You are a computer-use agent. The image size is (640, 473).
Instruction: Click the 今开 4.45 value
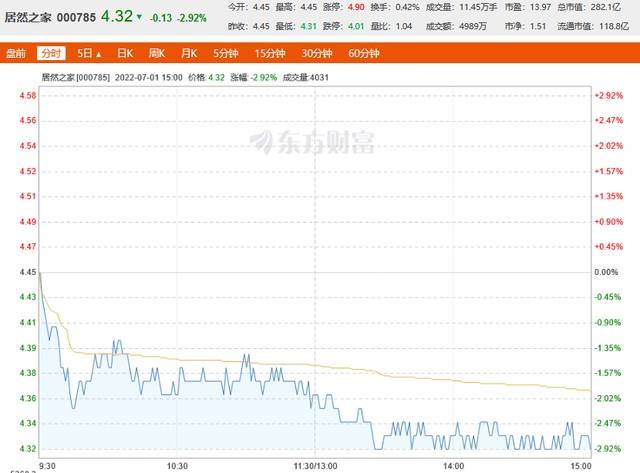261,7
